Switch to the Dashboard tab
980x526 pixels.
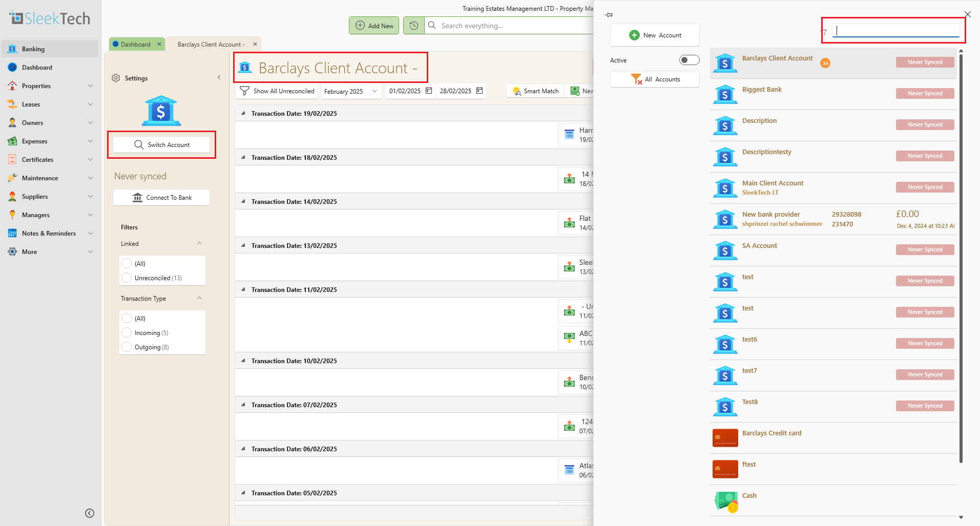[x=136, y=45]
